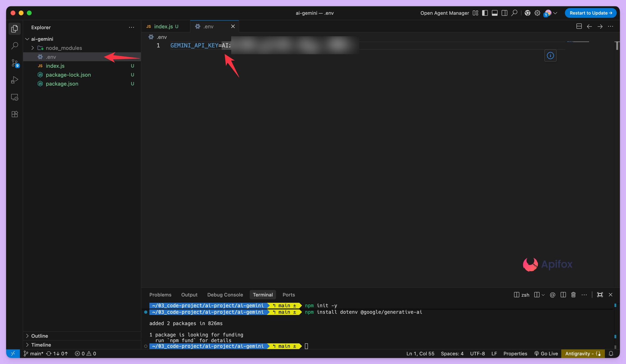Click the notifications bell in status bar
This screenshot has height=364, width=626.
tap(611, 354)
